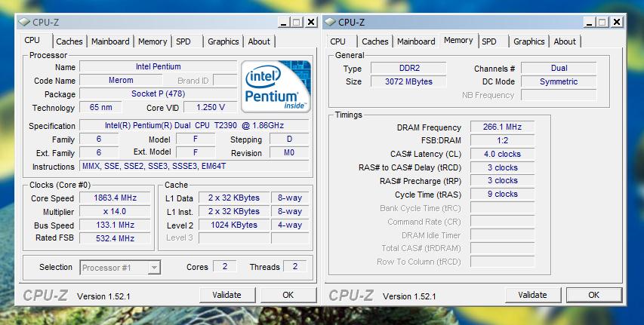The width and height of the screenshot is (644, 325).
Task: Open the Mainboard tab in left window
Action: pos(110,41)
